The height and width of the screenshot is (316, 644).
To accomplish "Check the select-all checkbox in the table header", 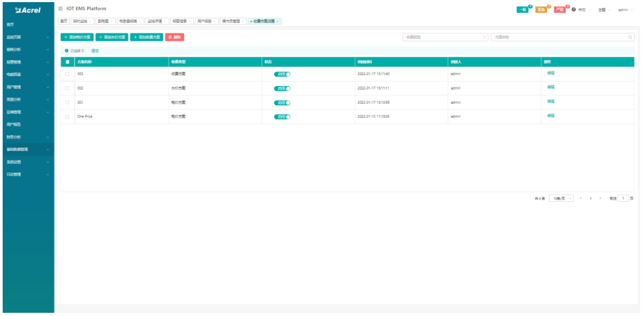I will [x=67, y=62].
